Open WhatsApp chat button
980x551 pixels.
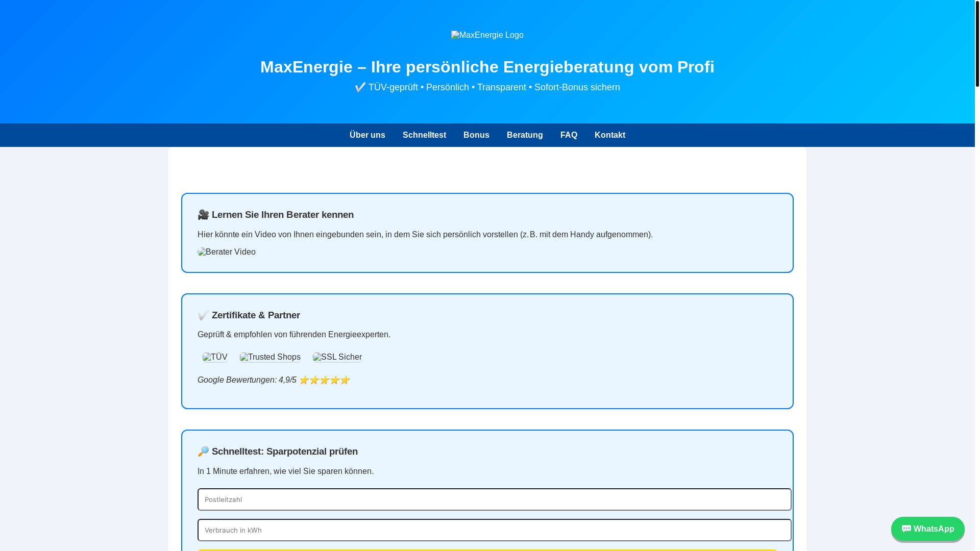927,529
